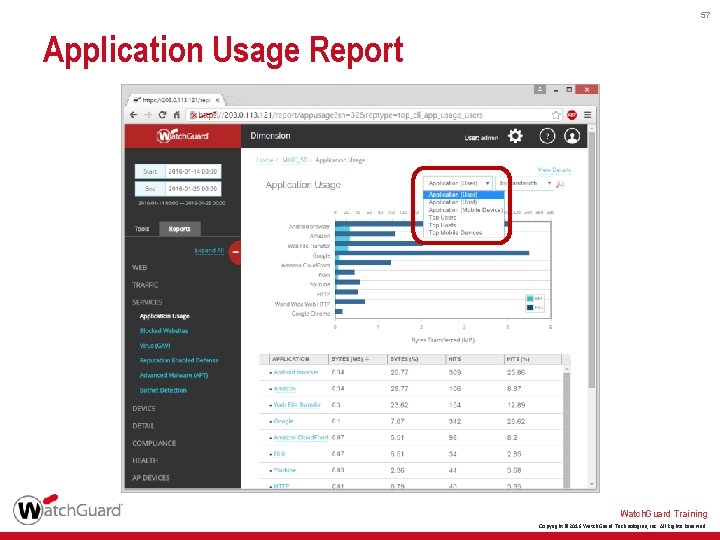Image resolution: width=720 pixels, height=540 pixels.
Task: Click the Expand All link
Action: tap(209, 250)
